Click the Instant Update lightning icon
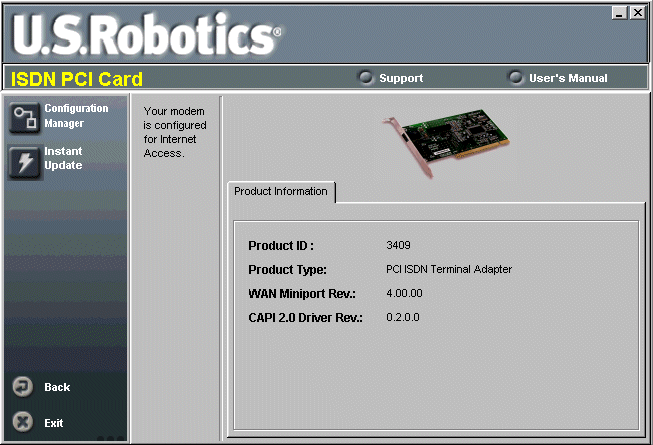Image resolution: width=653 pixels, height=445 pixels. point(24,161)
